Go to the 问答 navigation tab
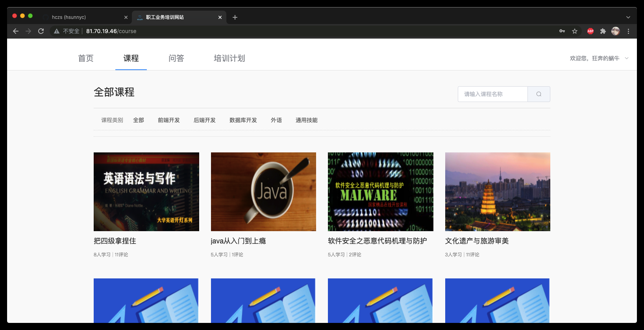Screen dimensions: 644x330 coord(176,58)
